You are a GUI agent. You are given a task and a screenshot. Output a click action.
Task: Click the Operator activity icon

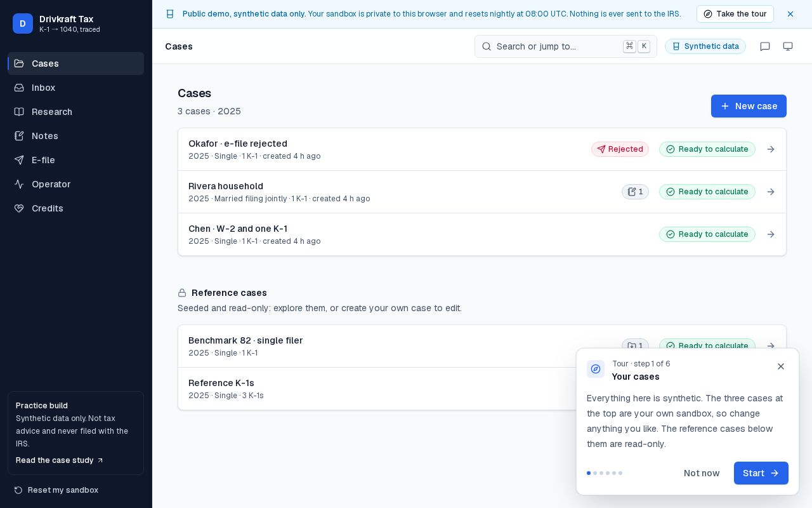(x=19, y=184)
